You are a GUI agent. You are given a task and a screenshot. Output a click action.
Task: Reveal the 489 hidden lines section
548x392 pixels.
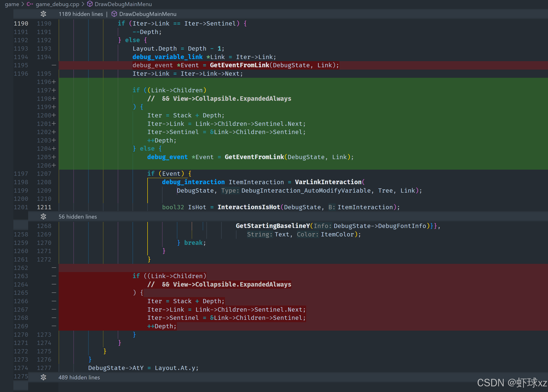click(79, 377)
